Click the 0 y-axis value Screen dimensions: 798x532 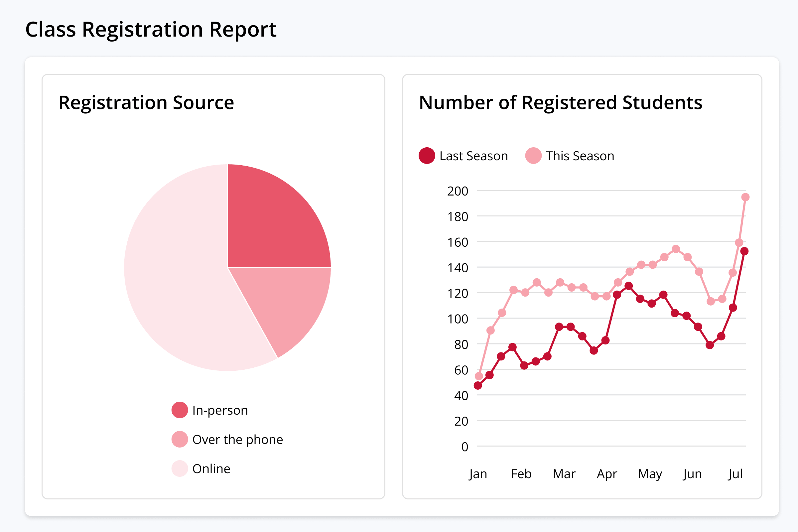465,447
